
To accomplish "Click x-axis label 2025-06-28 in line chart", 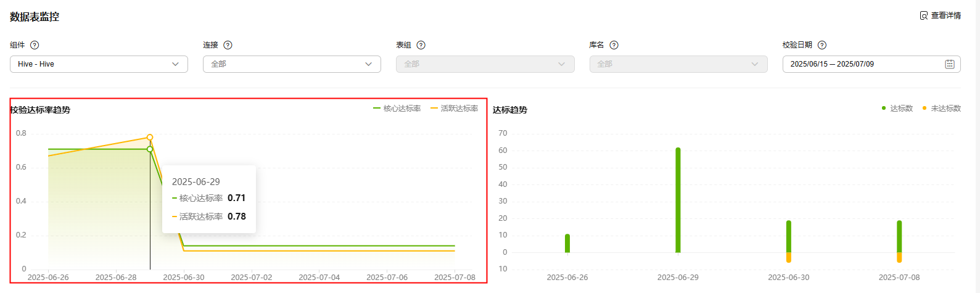I will point(116,278).
